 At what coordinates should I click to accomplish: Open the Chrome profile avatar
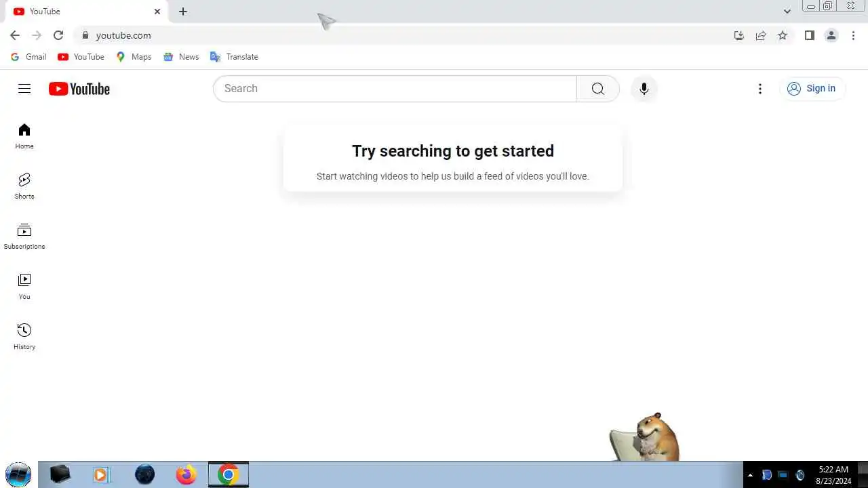pyautogui.click(x=831, y=35)
